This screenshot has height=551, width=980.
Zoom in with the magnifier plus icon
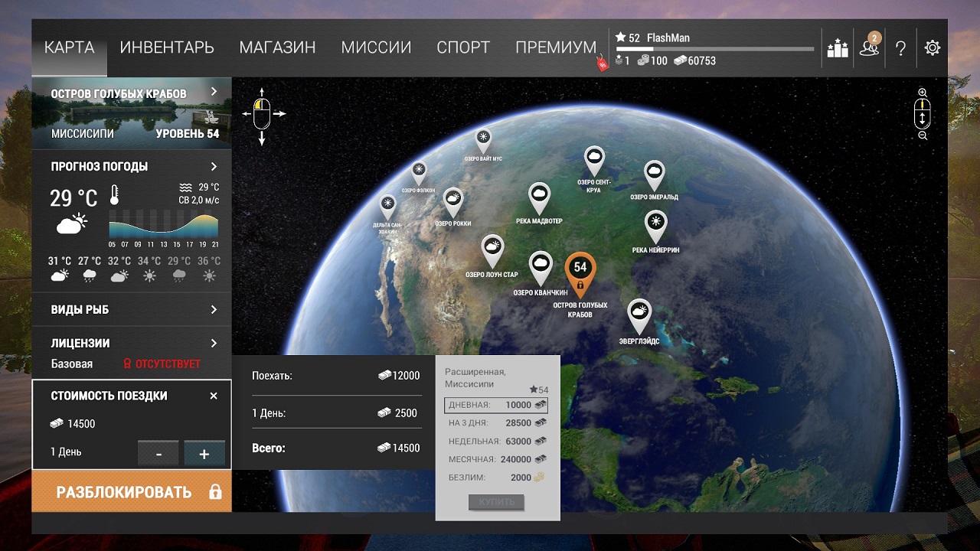pos(923,93)
